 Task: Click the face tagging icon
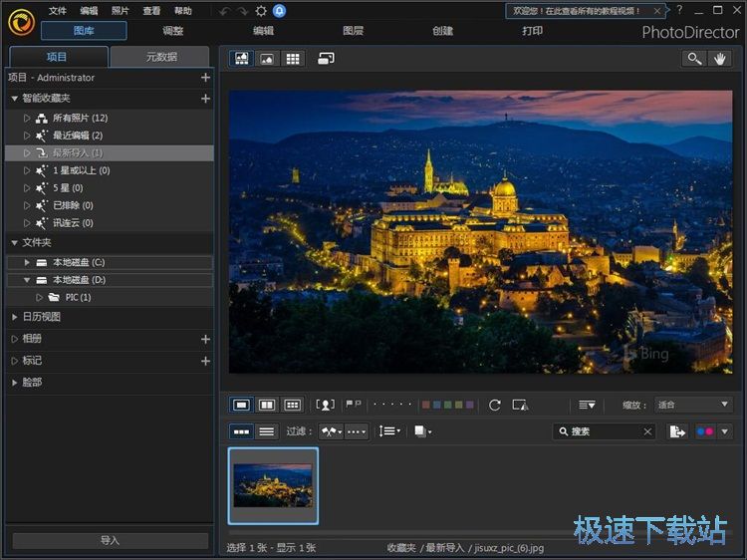[x=325, y=405]
